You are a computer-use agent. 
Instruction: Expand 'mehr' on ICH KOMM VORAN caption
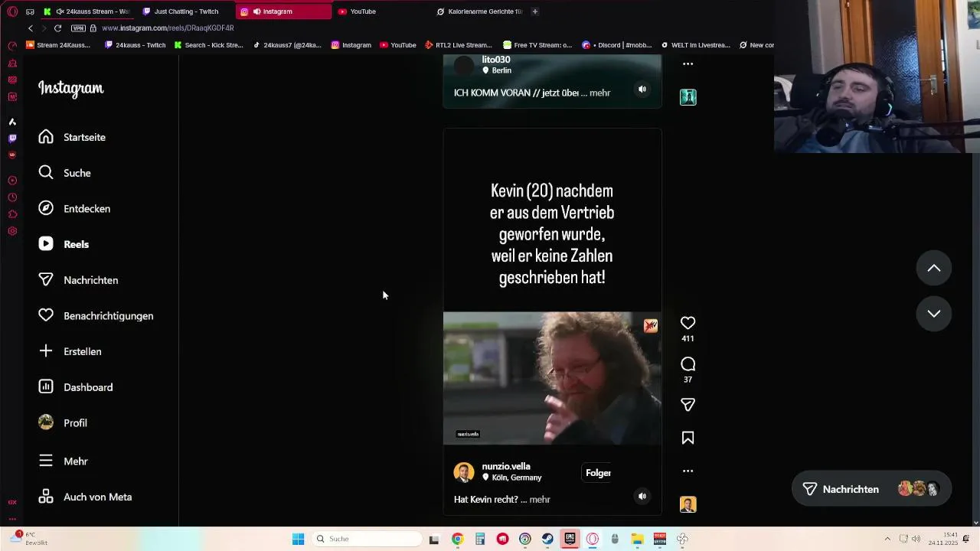click(x=600, y=93)
